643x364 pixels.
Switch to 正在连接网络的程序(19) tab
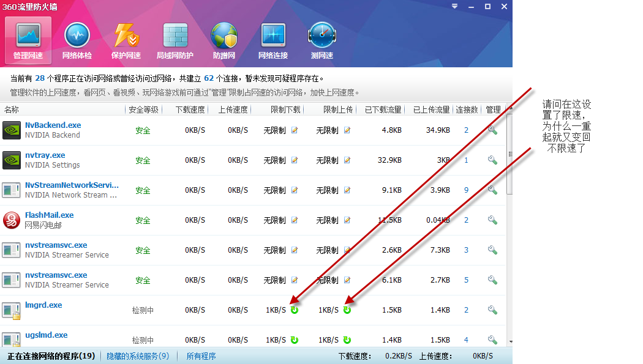(51, 356)
